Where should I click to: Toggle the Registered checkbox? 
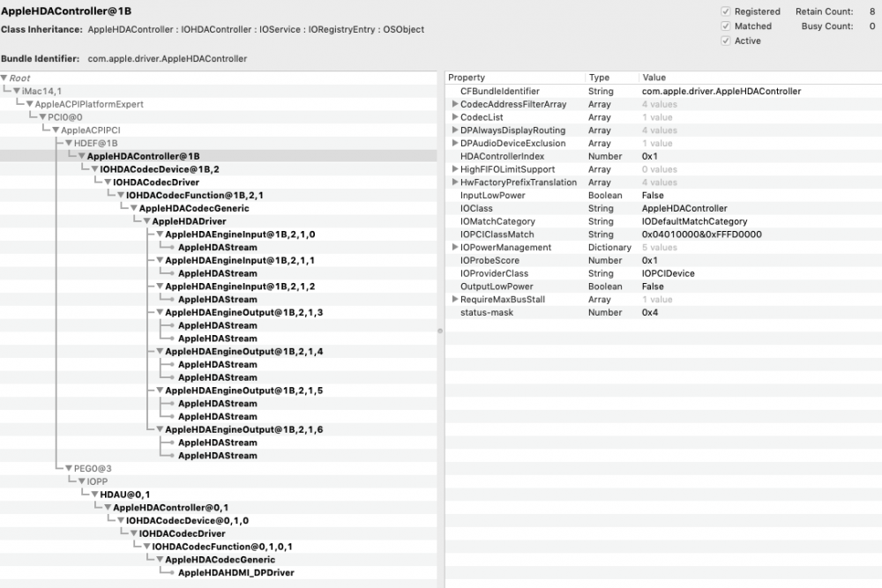click(x=726, y=11)
